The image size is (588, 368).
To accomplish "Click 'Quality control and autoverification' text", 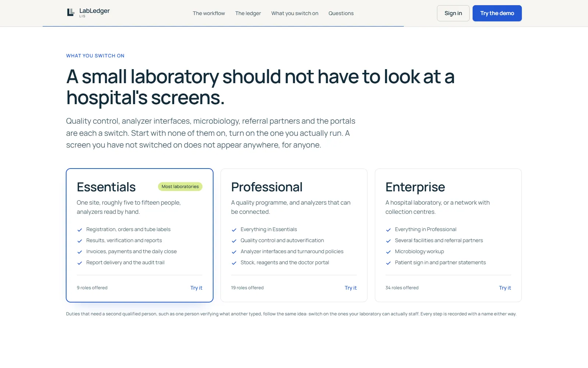I will pyautogui.click(x=282, y=240).
